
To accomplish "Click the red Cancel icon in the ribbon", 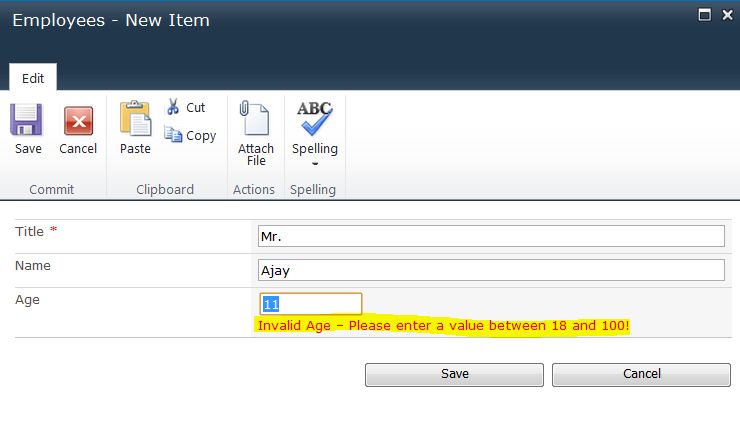I will click(78, 122).
